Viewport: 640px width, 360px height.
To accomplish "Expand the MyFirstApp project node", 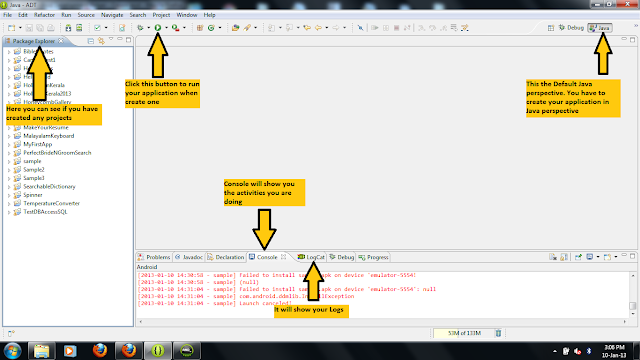I will click(x=9, y=144).
